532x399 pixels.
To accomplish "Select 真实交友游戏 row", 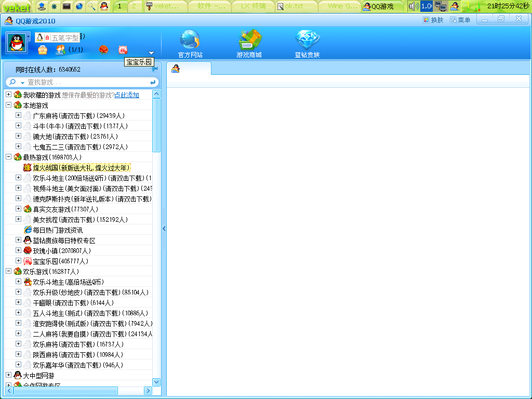I will click(65, 209).
